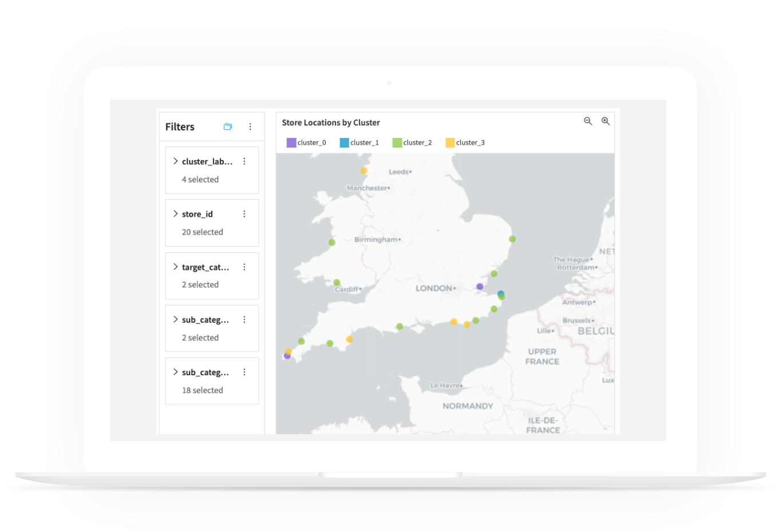Click the Filters panel title

tap(180, 127)
